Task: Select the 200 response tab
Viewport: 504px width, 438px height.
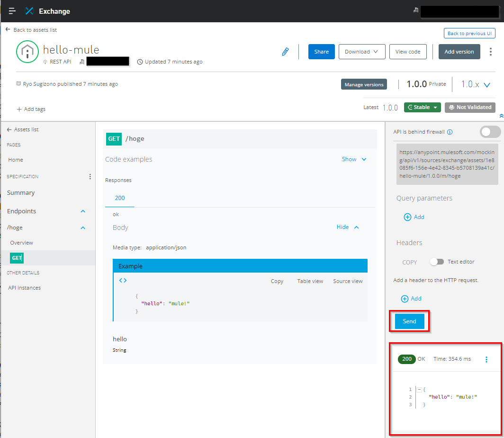Action: 119,198
